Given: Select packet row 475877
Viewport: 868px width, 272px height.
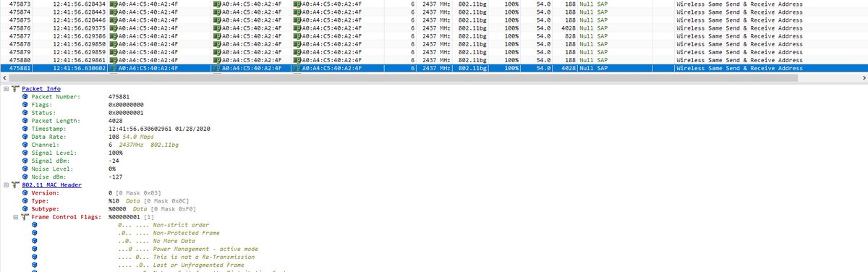Looking at the screenshot, I should [x=434, y=35].
